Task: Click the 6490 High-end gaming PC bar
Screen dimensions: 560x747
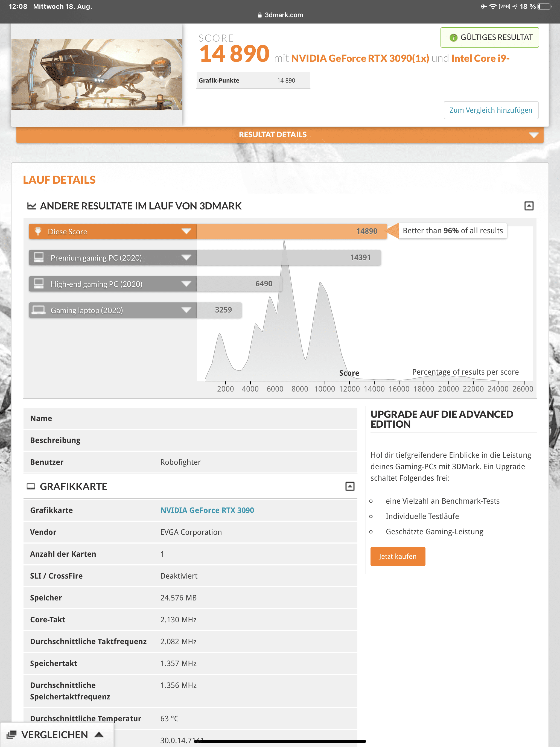Action: click(x=240, y=284)
